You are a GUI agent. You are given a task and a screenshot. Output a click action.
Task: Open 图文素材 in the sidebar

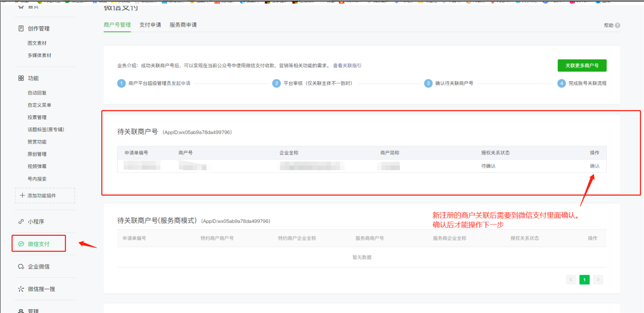pyautogui.click(x=37, y=43)
